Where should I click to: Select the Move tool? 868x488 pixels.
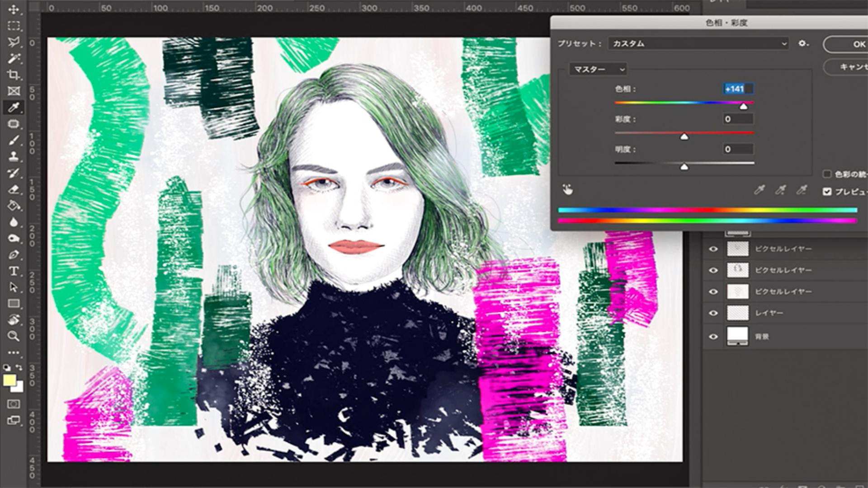(x=14, y=9)
